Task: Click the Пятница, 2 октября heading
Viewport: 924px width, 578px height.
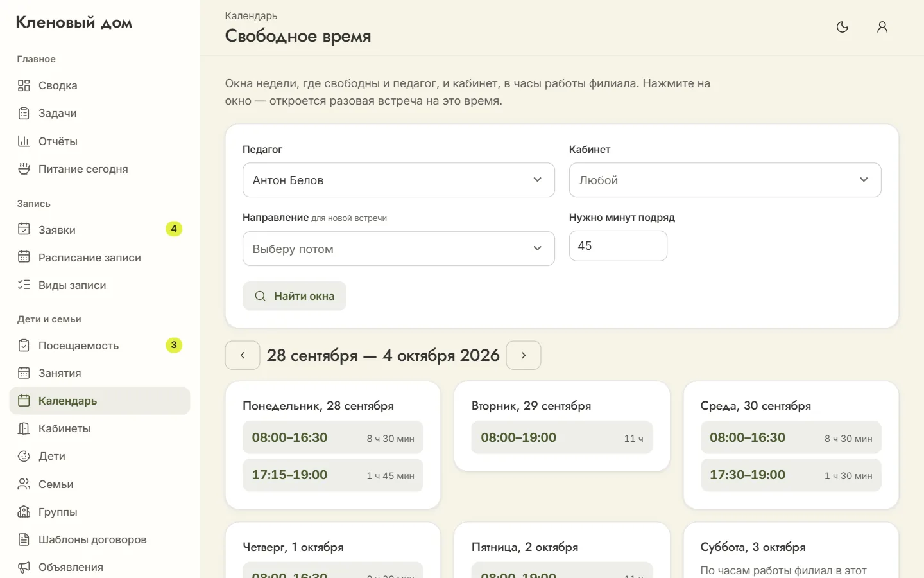Action: tap(525, 547)
